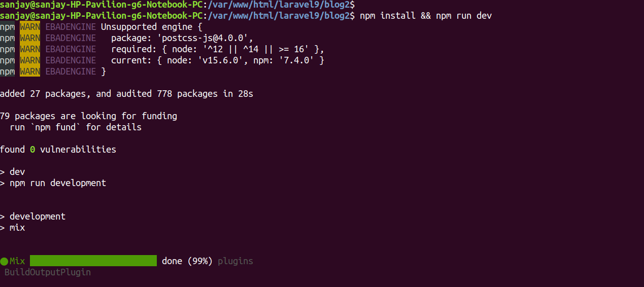Click the '79 packages are looking for funding' line
The image size is (644, 287).
pyautogui.click(x=88, y=116)
